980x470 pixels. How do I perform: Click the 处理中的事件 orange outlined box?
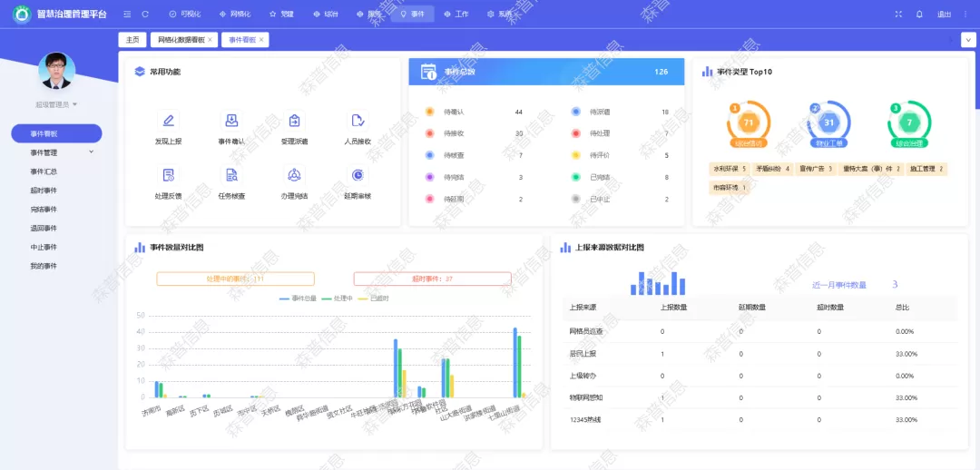(236, 279)
